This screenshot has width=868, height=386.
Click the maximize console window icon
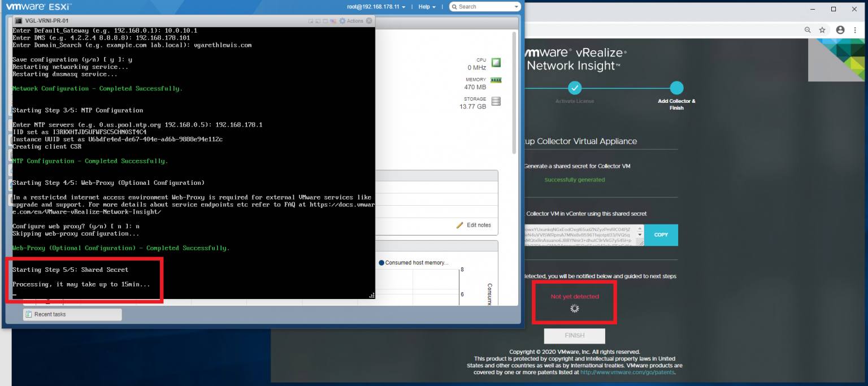click(325, 21)
